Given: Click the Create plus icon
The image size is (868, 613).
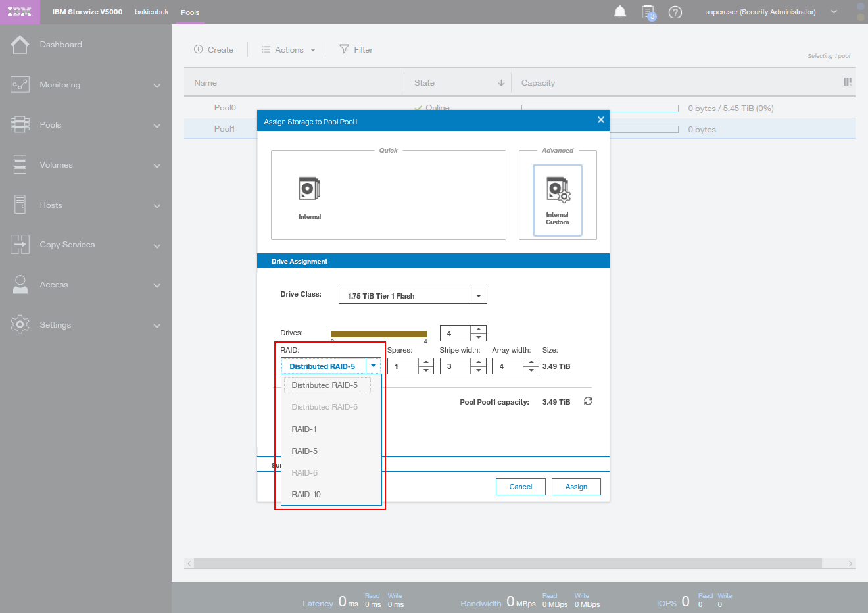Looking at the screenshot, I should [198, 49].
